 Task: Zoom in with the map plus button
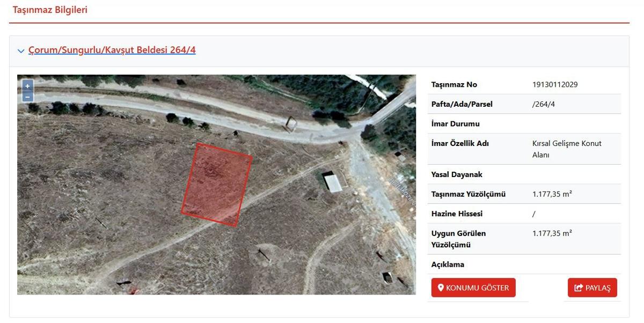(27, 86)
